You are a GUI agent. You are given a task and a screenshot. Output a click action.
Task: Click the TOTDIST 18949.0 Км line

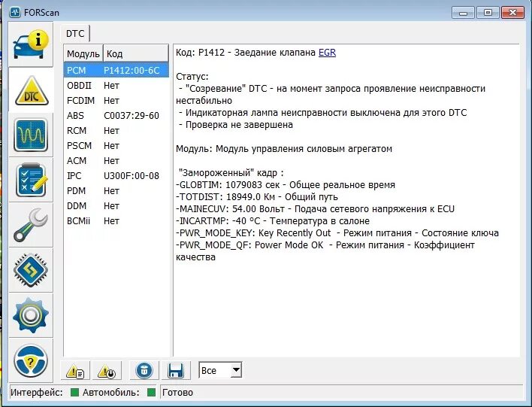tap(257, 197)
